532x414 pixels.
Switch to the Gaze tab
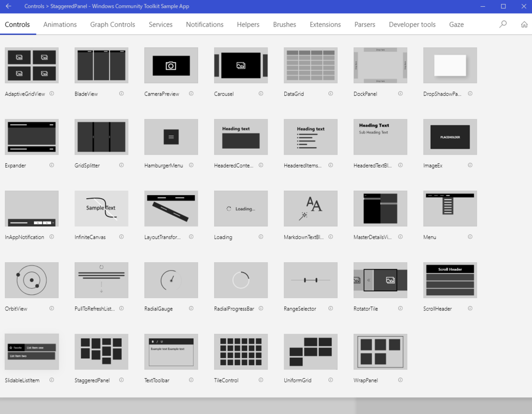coord(456,24)
